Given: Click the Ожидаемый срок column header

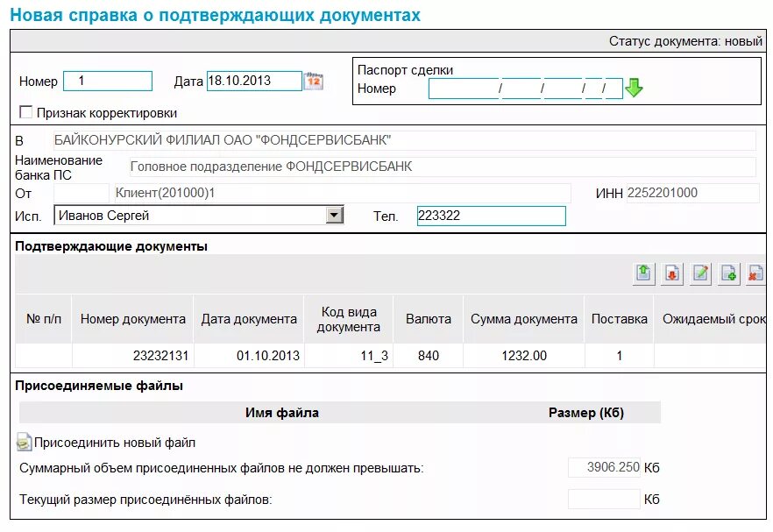Looking at the screenshot, I should [711, 319].
